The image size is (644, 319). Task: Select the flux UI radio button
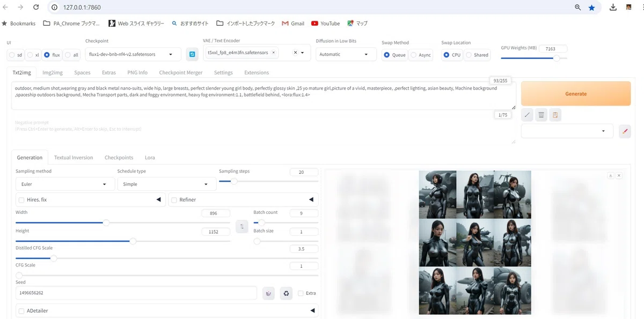pos(47,55)
